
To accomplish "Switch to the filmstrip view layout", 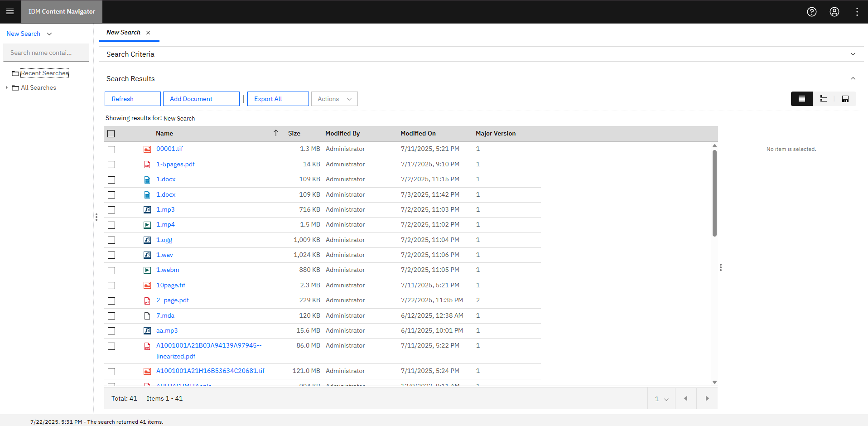I will click(845, 98).
